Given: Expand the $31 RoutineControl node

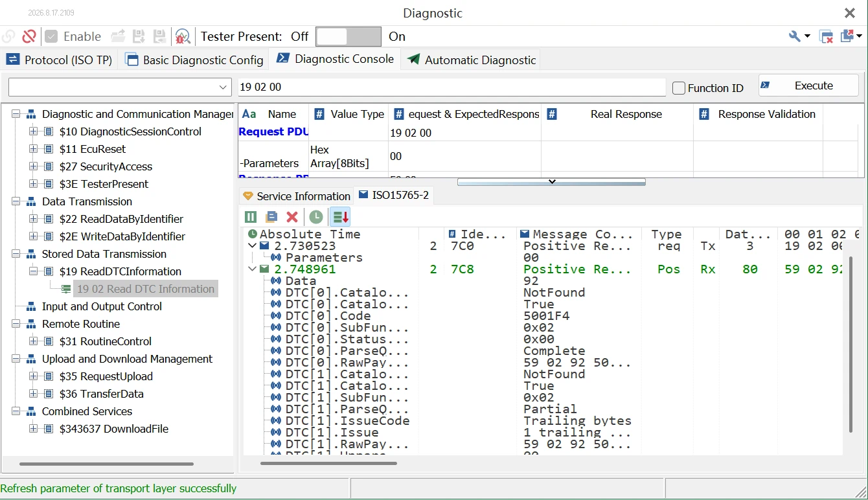Looking at the screenshot, I should (x=34, y=341).
